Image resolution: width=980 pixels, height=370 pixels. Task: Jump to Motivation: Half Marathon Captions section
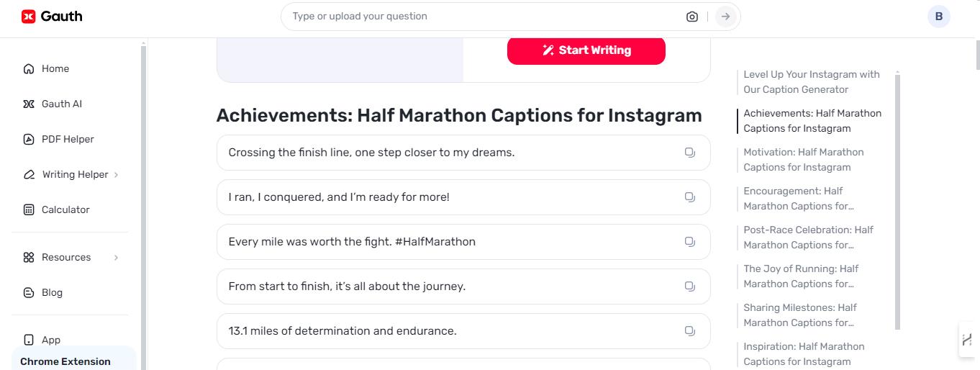(804, 160)
